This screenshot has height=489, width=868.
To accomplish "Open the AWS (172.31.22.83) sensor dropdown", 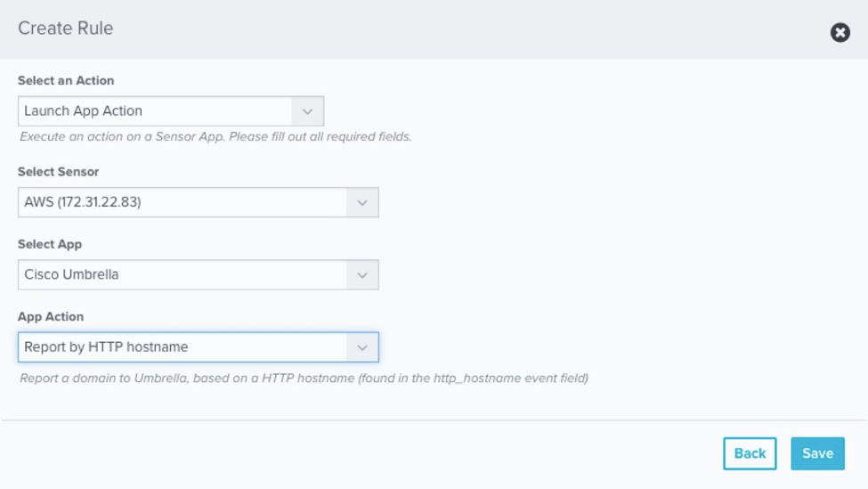I will pyautogui.click(x=183, y=202).
